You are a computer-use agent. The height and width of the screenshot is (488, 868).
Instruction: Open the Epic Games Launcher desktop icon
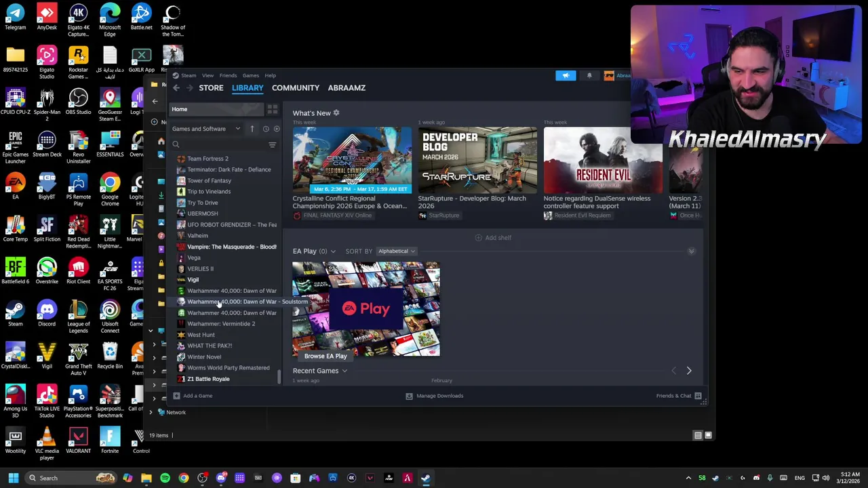pos(15,147)
